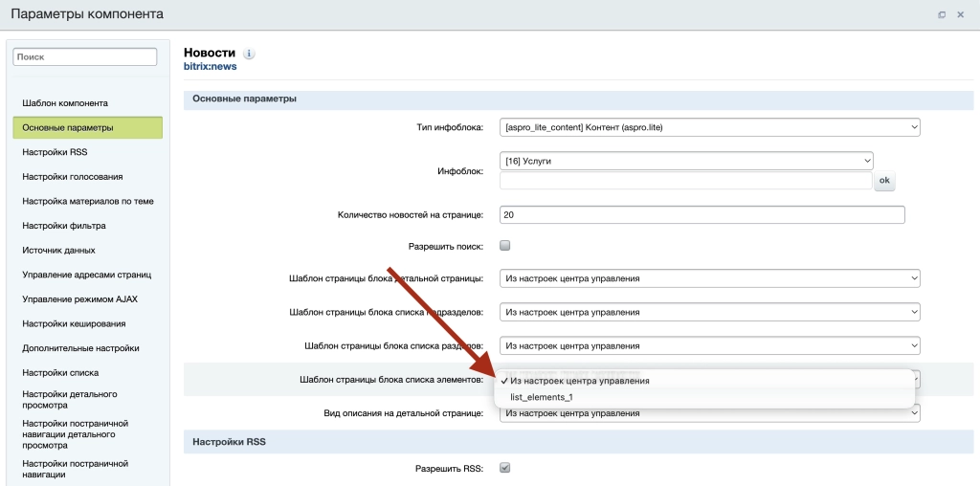Image resolution: width=980 pixels, height=486 pixels.
Task: Open Вид описания на детальной странице dropdown
Action: click(x=709, y=413)
